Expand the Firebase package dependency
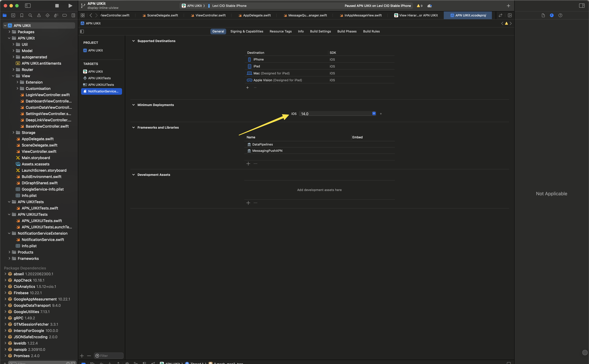 [x=5, y=293]
